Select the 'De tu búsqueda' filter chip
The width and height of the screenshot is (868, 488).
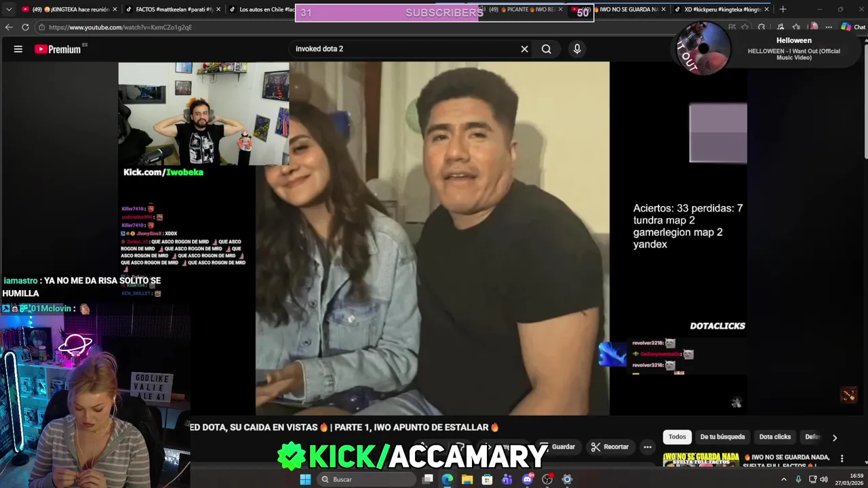click(x=722, y=437)
